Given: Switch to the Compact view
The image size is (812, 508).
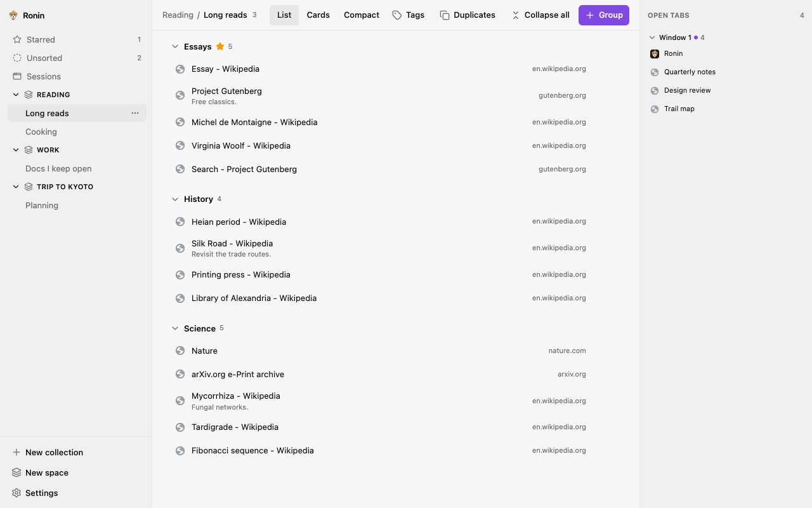Looking at the screenshot, I should coord(362,15).
